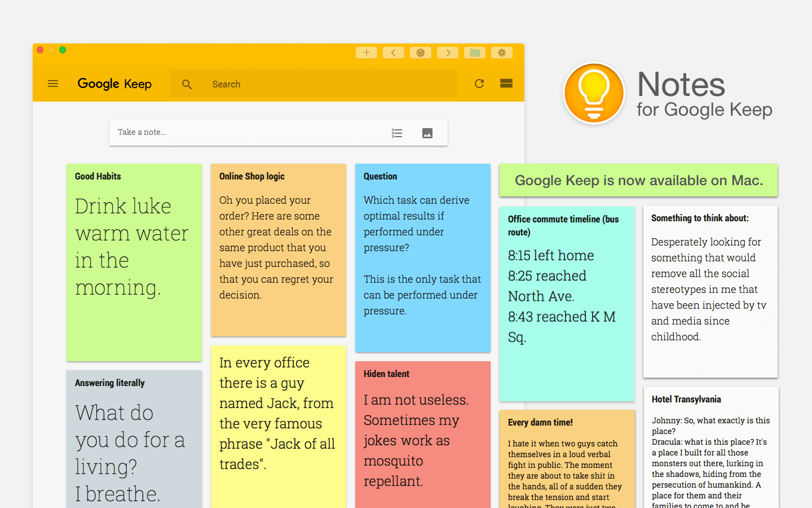Open a new window via the plus toolbar icon
Screen dimensions: 812x508
366,52
